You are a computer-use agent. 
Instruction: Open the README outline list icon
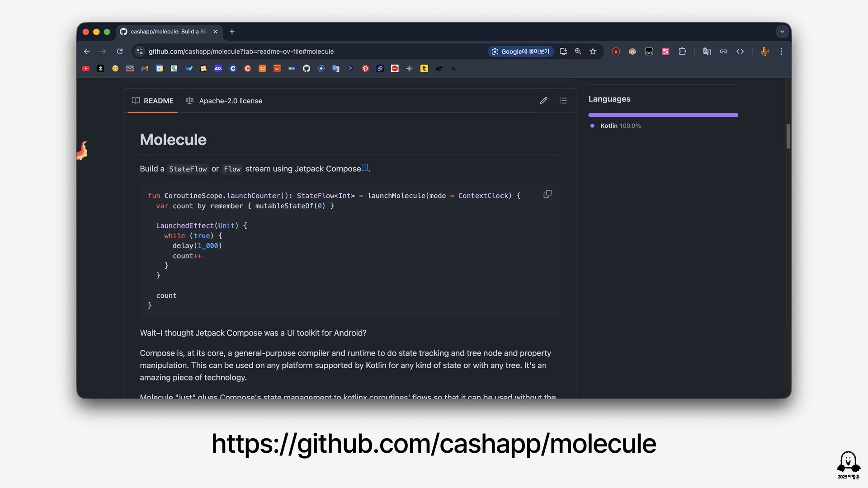tap(563, 101)
